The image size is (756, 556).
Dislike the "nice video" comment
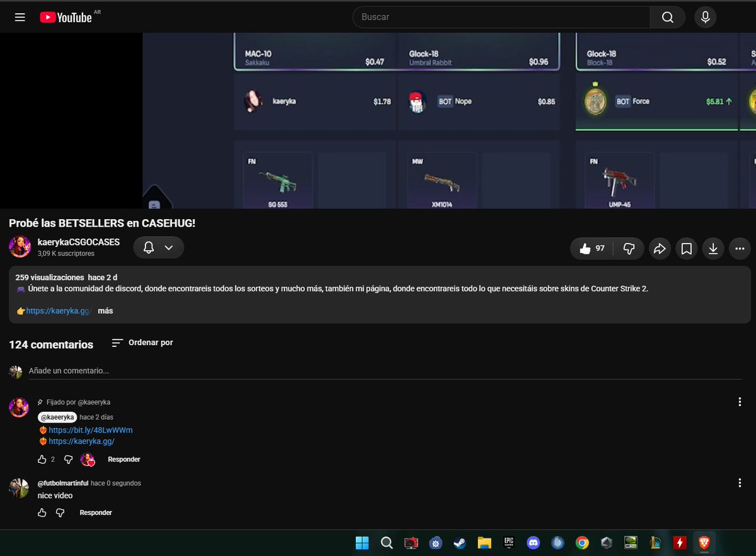[x=60, y=513]
